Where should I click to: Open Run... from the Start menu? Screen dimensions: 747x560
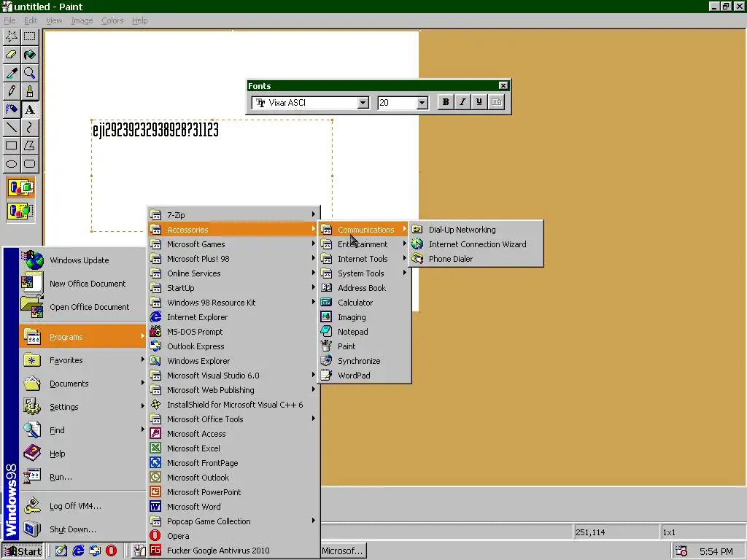(82, 477)
